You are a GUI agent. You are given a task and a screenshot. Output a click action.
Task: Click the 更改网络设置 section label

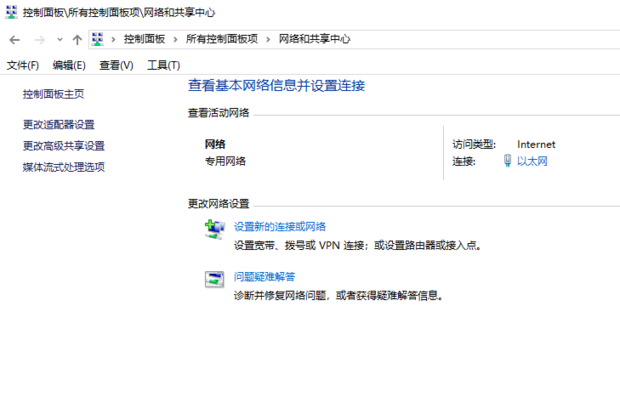219,204
